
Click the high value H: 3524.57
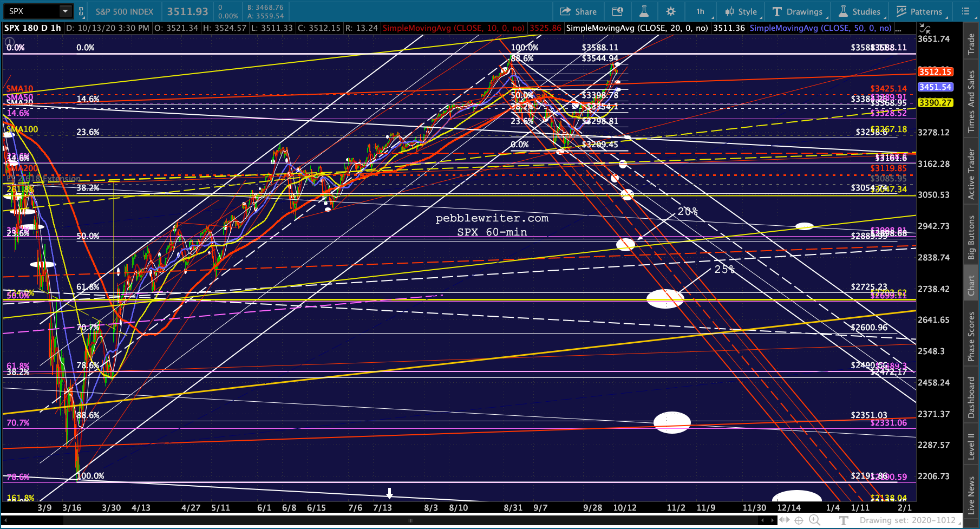tap(225, 28)
